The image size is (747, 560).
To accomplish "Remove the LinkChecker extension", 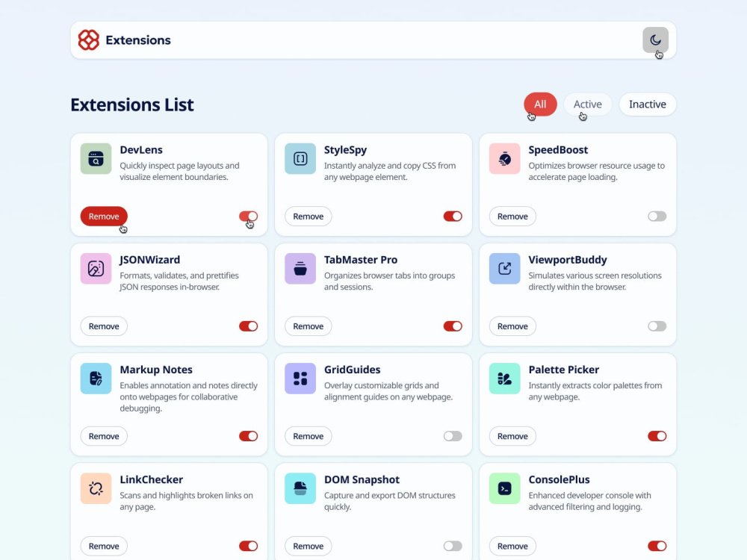I will pos(104,547).
